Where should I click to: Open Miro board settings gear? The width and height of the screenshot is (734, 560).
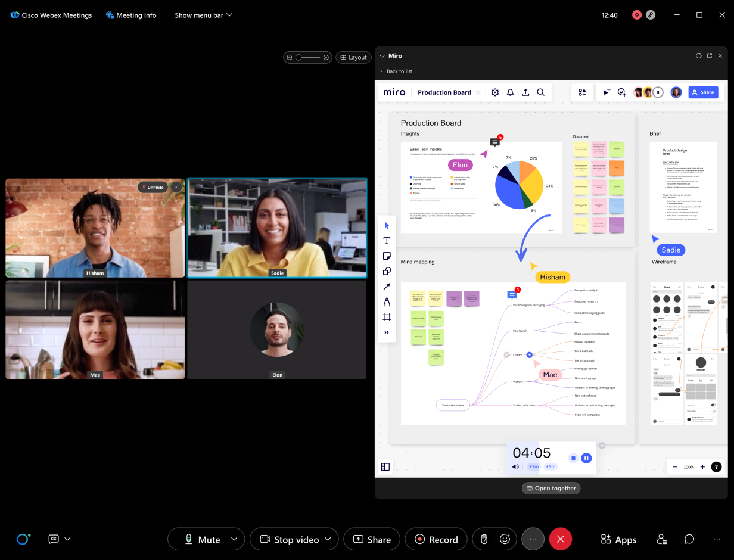495,92
